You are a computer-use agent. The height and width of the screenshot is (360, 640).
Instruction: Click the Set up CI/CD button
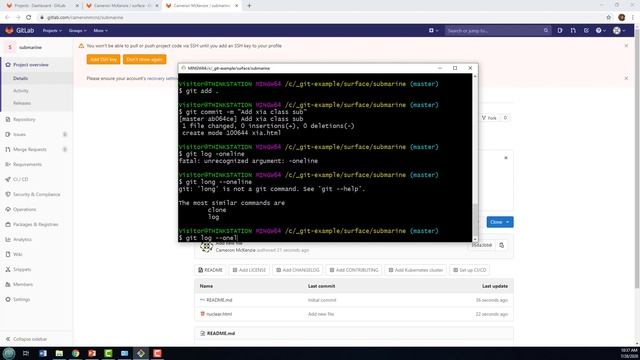pyautogui.click(x=469, y=270)
